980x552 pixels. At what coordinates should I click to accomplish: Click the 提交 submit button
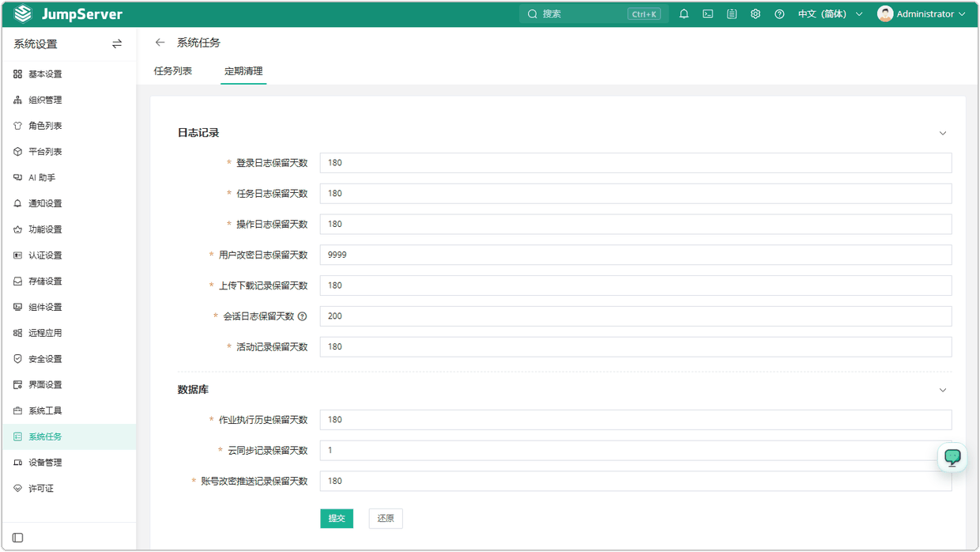(337, 519)
